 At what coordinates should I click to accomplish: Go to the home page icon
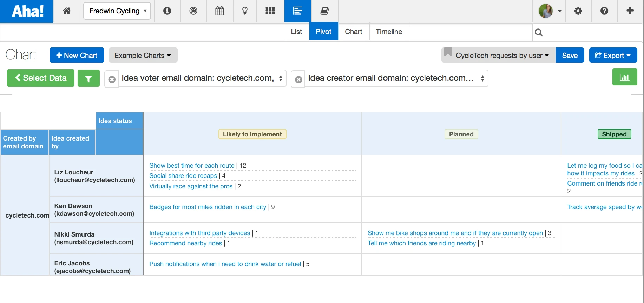(66, 11)
